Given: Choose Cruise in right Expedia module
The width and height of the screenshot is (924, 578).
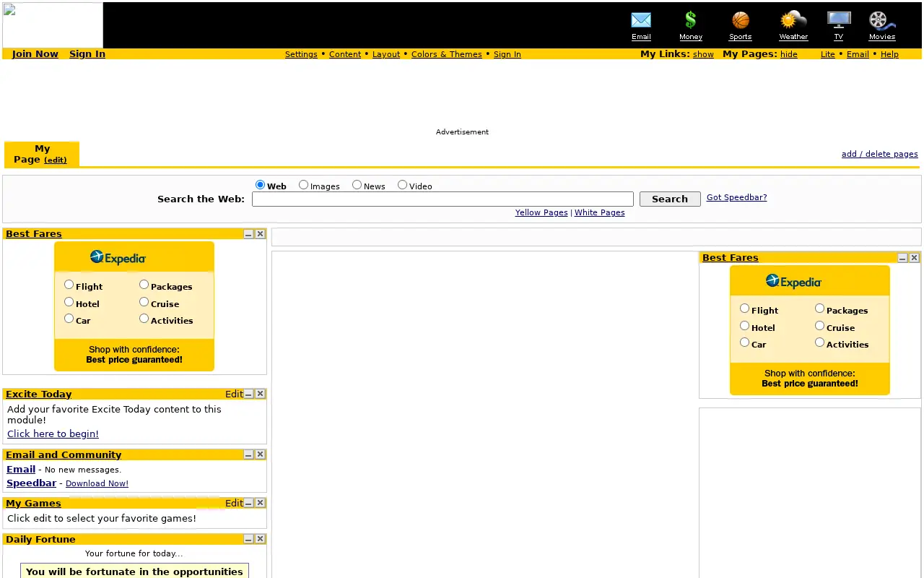Looking at the screenshot, I should coord(820,326).
